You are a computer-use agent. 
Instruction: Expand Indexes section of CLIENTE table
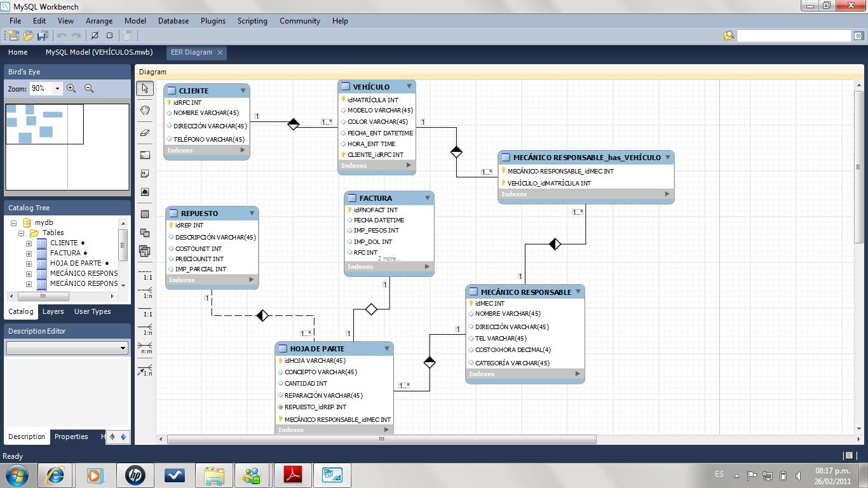[x=242, y=151]
